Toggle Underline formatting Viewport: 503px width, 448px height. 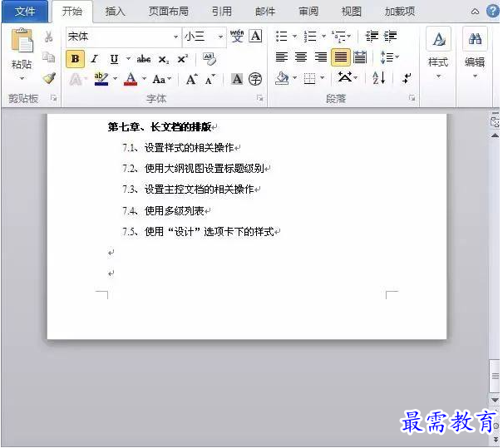coord(114,59)
